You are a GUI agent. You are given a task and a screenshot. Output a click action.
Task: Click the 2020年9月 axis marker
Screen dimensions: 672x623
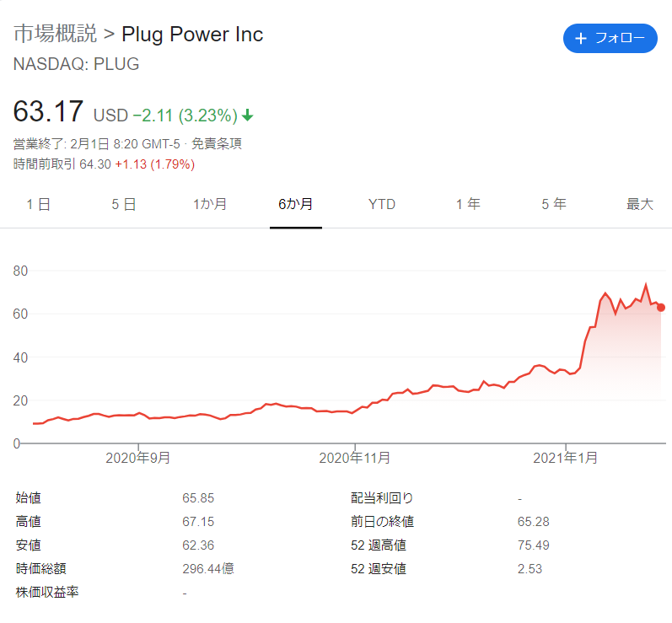point(137,458)
